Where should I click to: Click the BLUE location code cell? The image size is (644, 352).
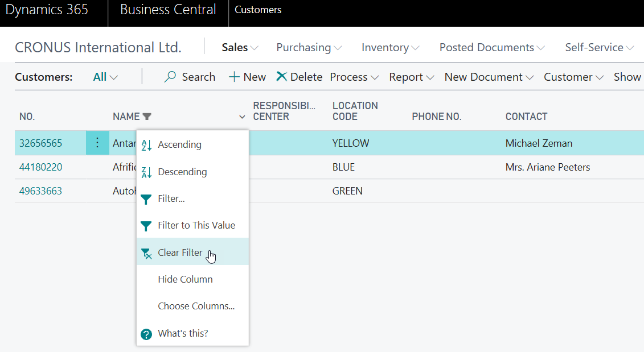[x=343, y=167]
